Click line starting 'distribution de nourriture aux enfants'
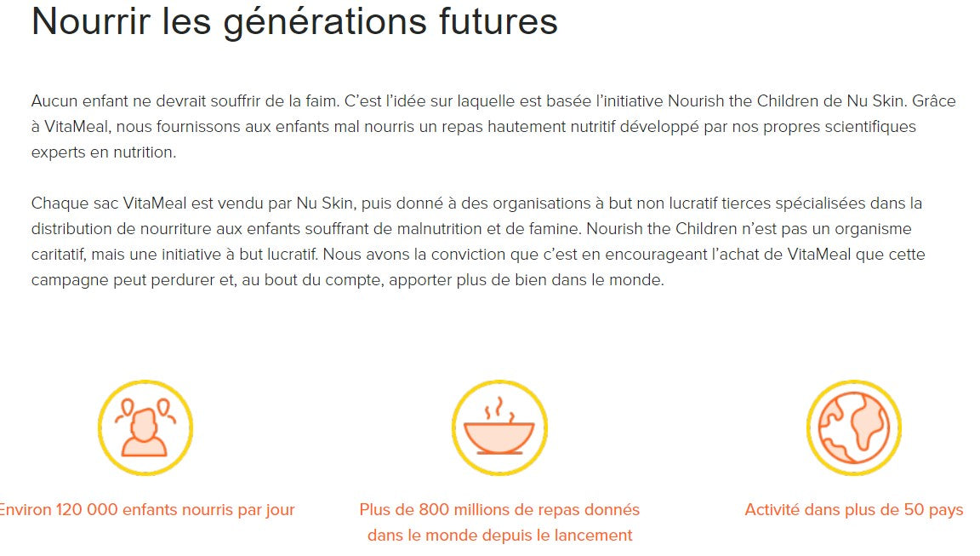980x556 pixels. pos(470,229)
